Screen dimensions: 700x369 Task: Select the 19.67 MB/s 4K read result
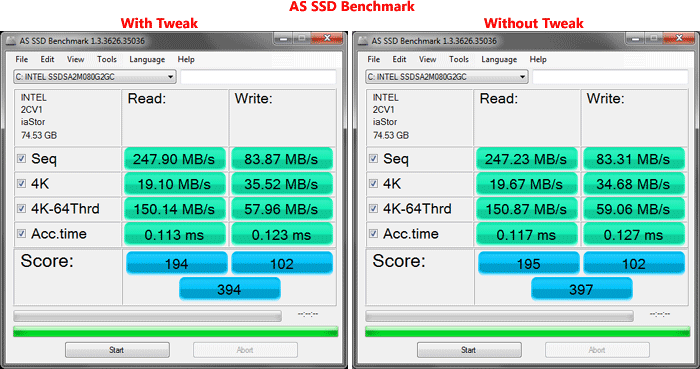[527, 184]
